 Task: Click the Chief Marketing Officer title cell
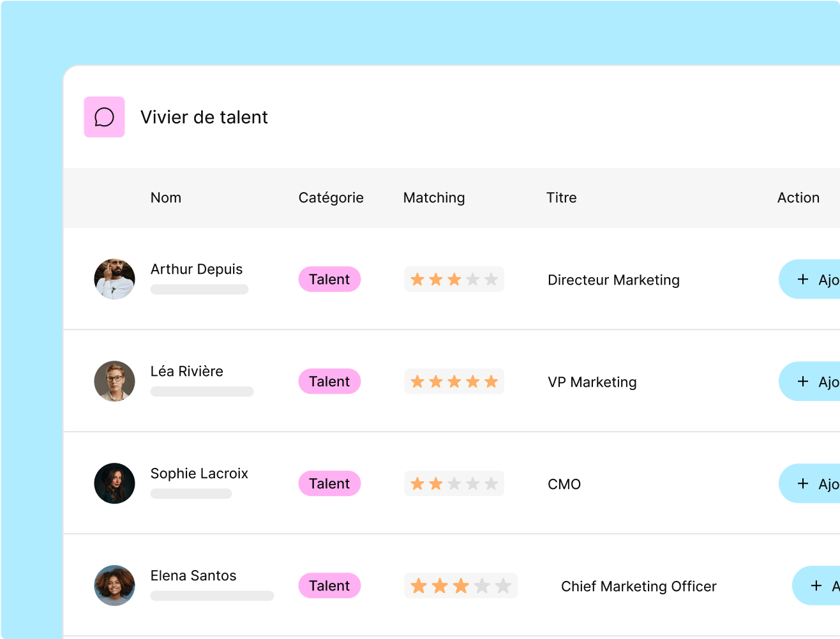pyautogui.click(x=638, y=586)
